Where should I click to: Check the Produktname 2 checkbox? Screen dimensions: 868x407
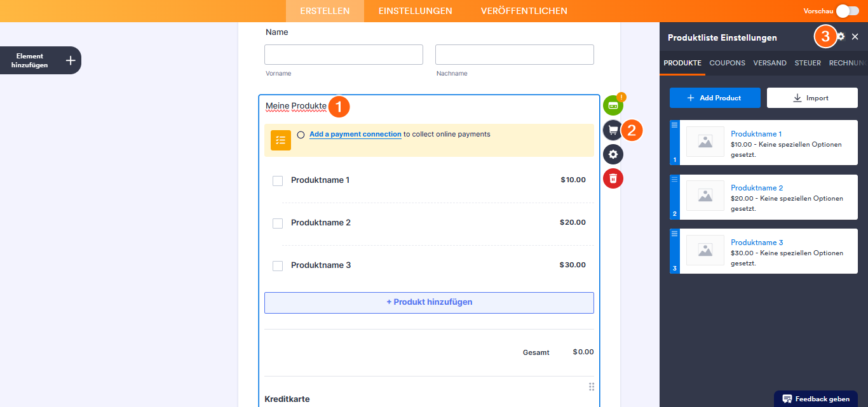(278, 223)
